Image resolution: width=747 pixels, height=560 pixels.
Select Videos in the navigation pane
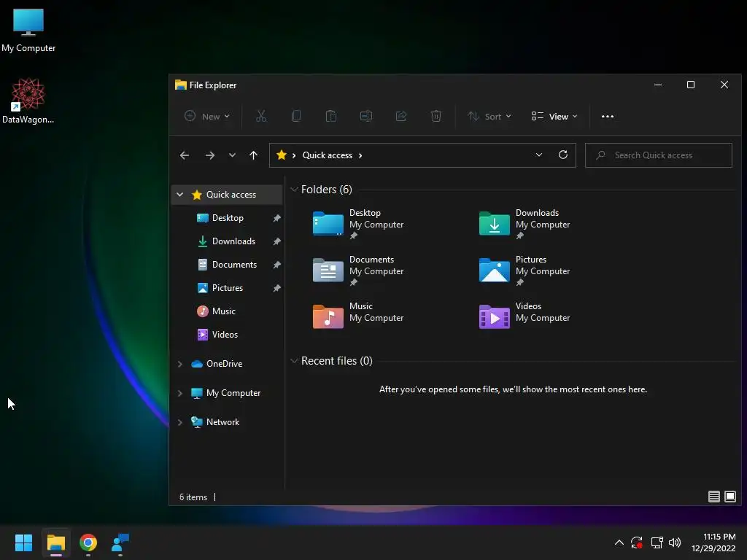coord(225,335)
